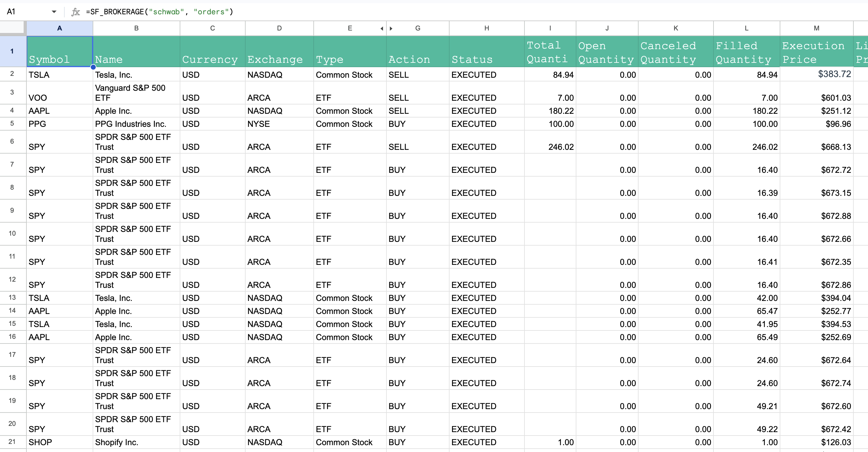Click the Name header cell
This screenshot has height=452, width=868.
pyautogui.click(x=136, y=52)
